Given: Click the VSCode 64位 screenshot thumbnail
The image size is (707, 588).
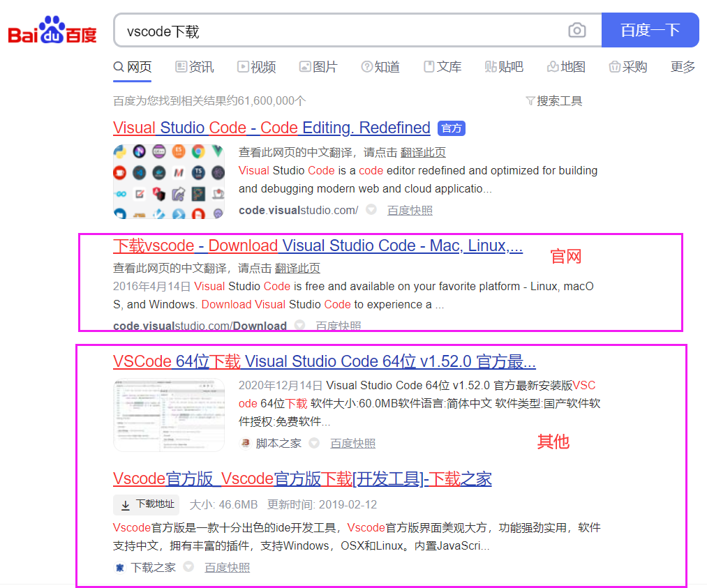Looking at the screenshot, I should (169, 415).
